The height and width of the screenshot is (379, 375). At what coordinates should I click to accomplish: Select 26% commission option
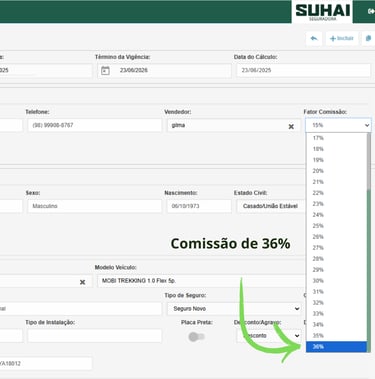(x=336, y=237)
